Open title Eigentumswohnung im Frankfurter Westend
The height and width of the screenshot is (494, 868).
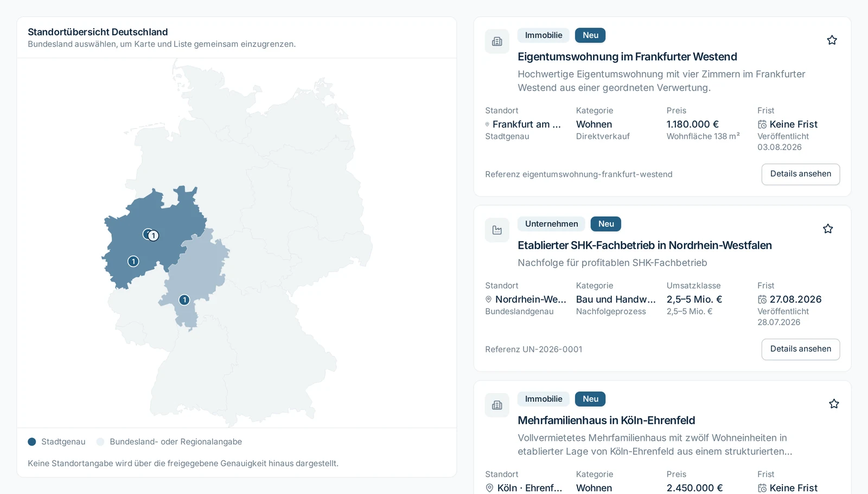coord(627,56)
